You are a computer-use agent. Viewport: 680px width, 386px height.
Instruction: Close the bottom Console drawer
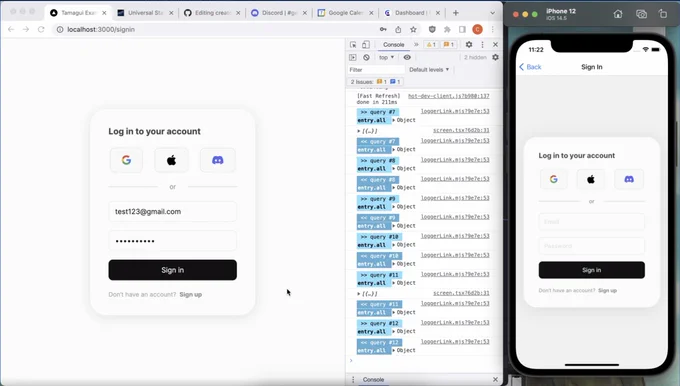tap(495, 379)
